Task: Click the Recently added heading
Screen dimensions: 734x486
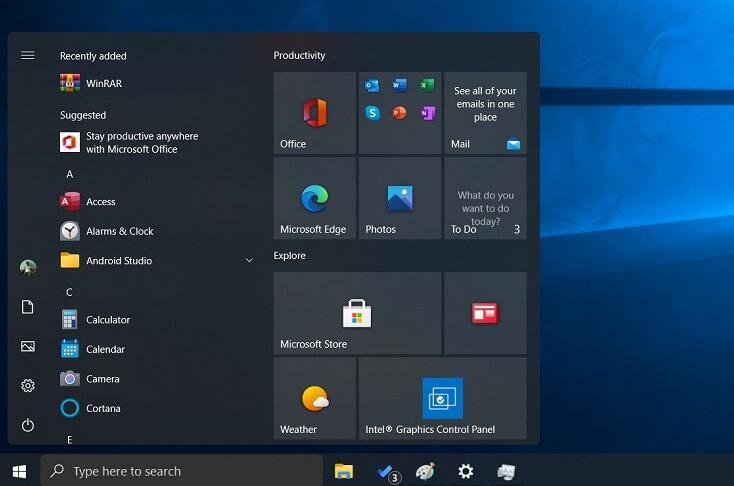Action: tap(93, 56)
